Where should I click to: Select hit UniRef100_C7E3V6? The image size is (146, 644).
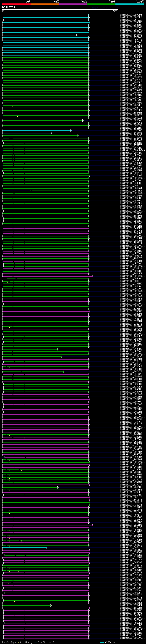[x=131, y=138]
